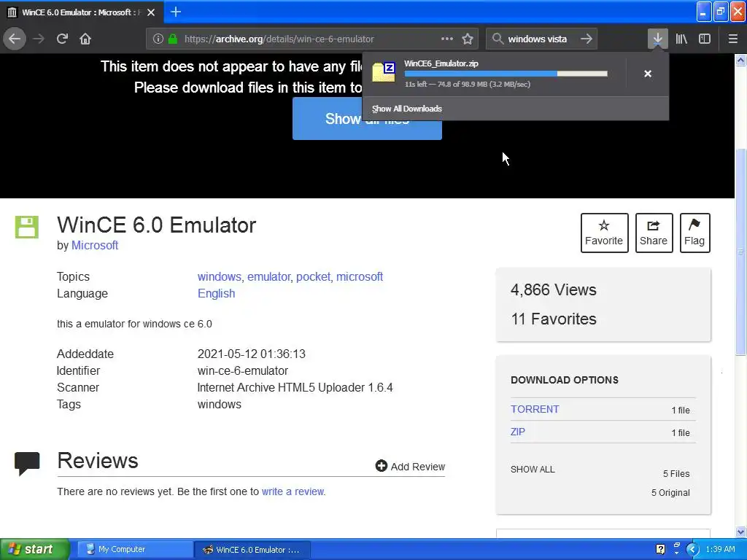Click the help question-mark tray icon
Screen dimensions: 747x560
(660, 550)
